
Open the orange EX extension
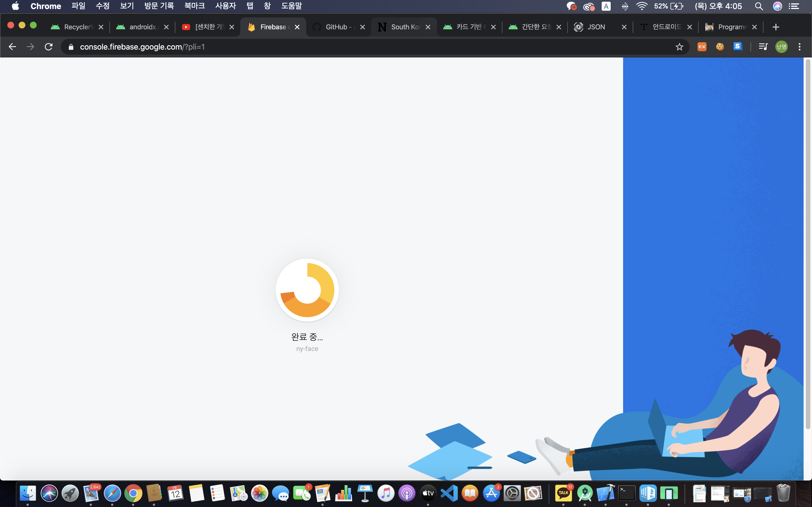pos(701,46)
